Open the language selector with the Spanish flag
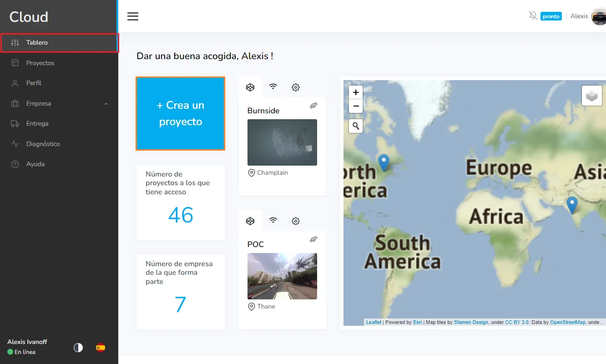Image resolution: width=606 pixels, height=364 pixels. click(100, 347)
